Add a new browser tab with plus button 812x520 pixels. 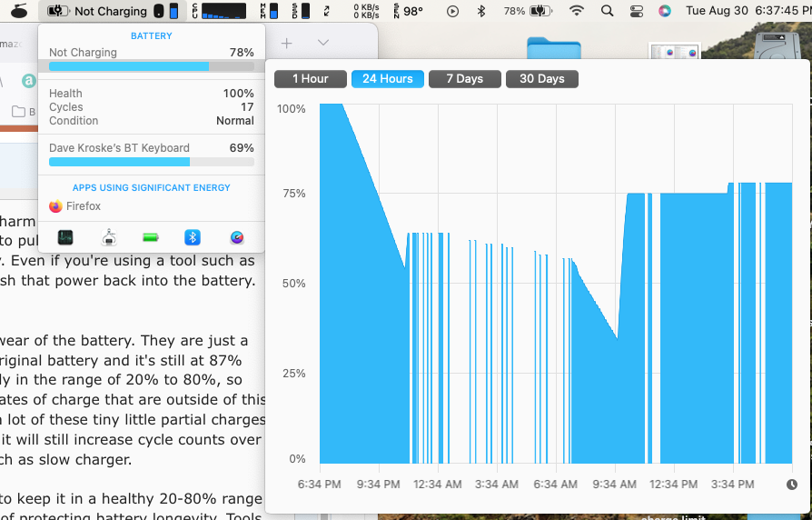[286, 43]
